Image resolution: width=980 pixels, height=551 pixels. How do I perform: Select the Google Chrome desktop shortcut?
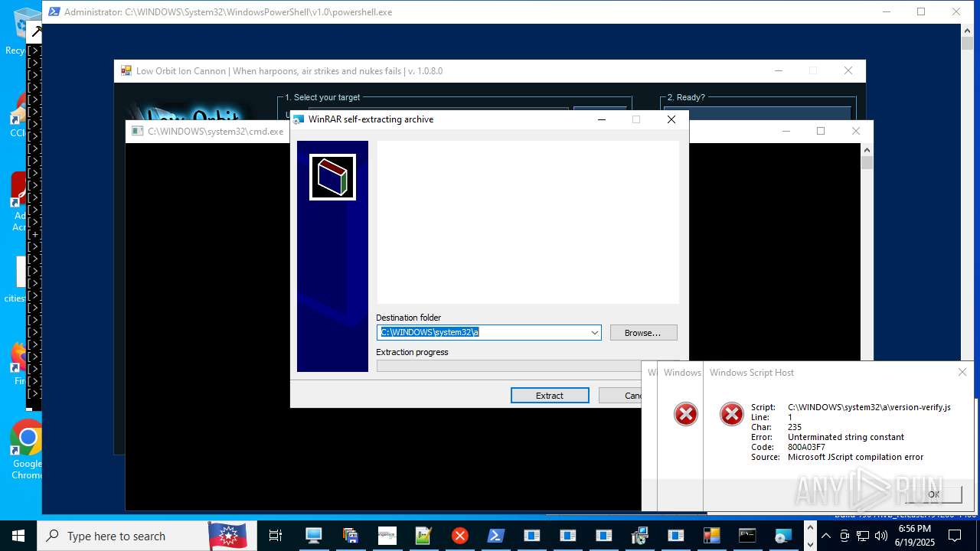[26, 450]
